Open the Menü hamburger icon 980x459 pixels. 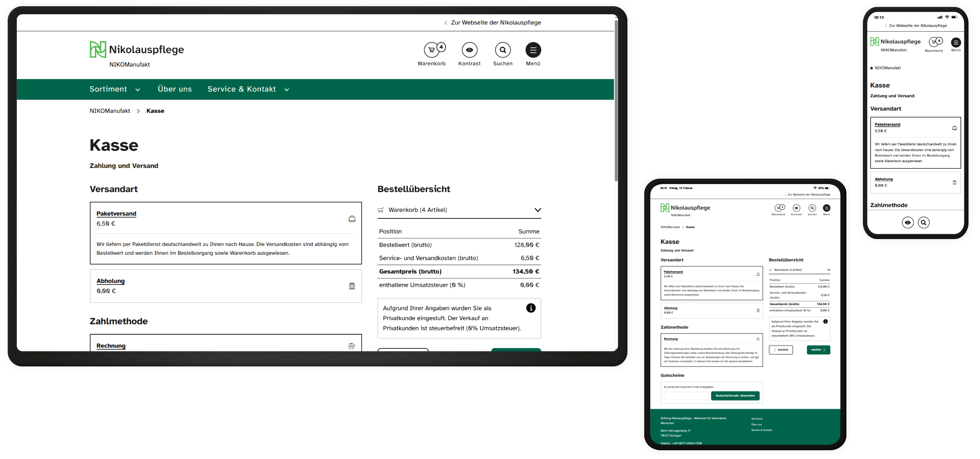point(533,50)
